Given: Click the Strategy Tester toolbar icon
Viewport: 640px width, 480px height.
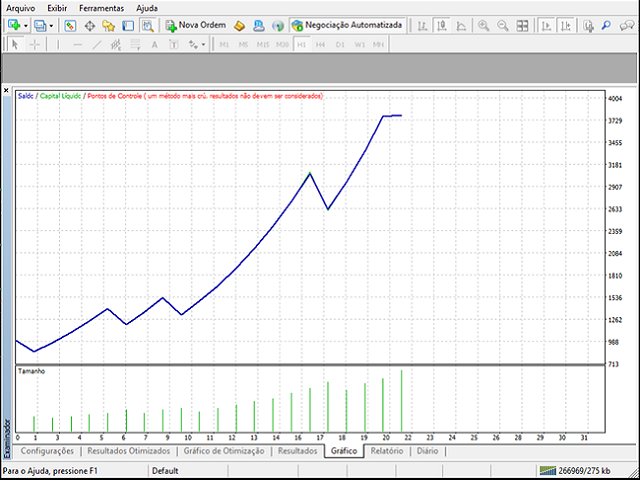Looking at the screenshot, I should [x=145, y=25].
